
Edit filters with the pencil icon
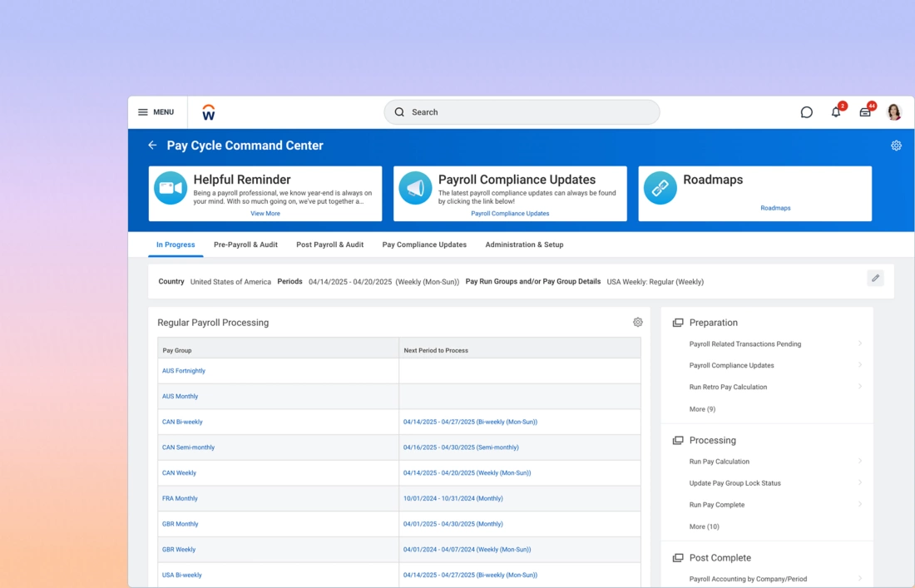click(x=875, y=279)
